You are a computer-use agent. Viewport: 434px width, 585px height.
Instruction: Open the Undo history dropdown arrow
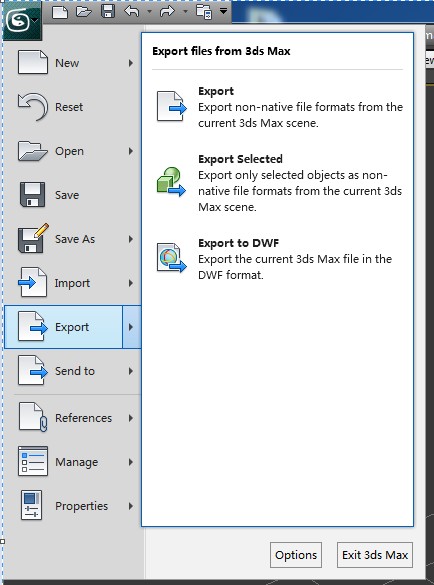click(x=149, y=12)
